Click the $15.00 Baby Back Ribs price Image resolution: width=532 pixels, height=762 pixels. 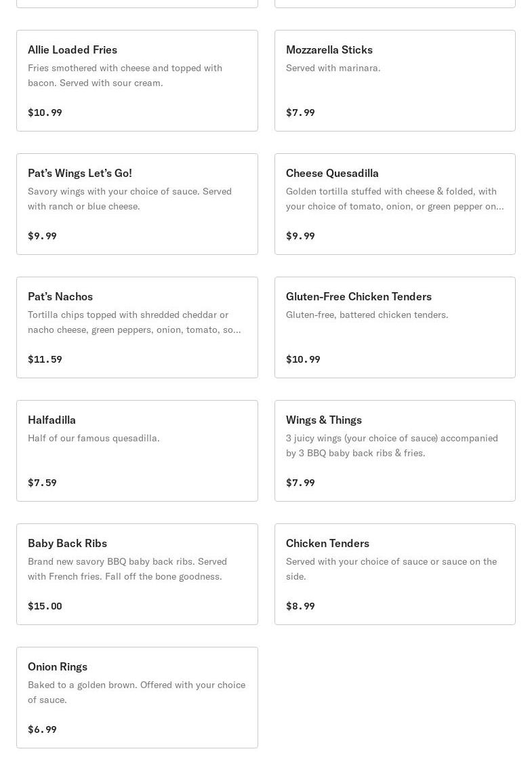point(45,607)
